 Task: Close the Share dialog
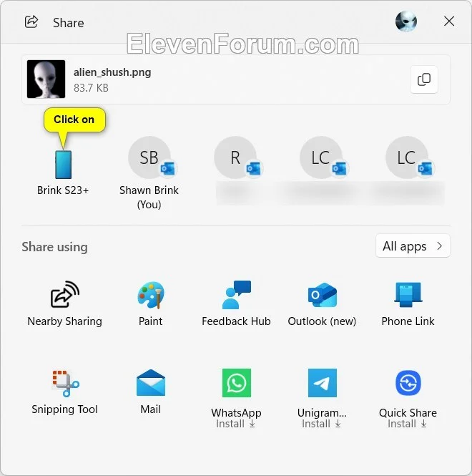(449, 21)
